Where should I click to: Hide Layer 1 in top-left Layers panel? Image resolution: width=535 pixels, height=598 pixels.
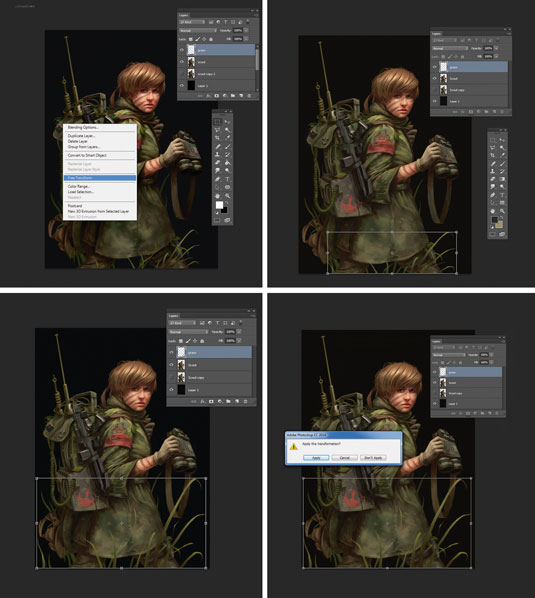[x=182, y=86]
